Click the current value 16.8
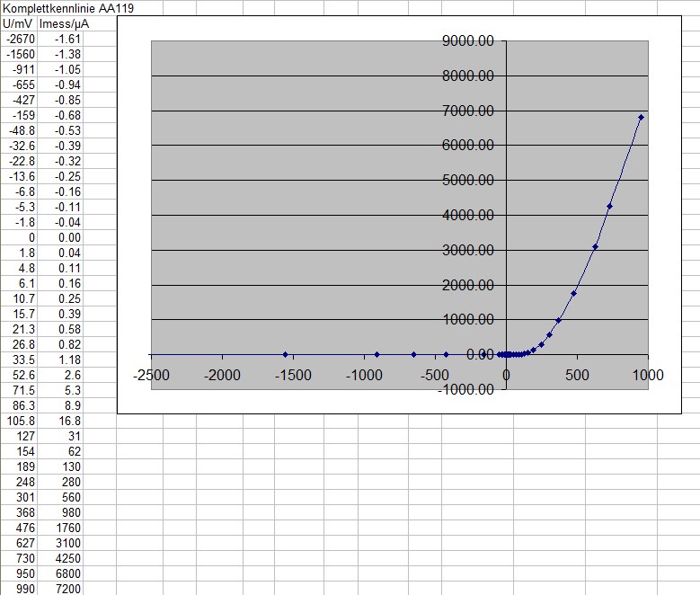The height and width of the screenshot is (595, 700). (60, 421)
